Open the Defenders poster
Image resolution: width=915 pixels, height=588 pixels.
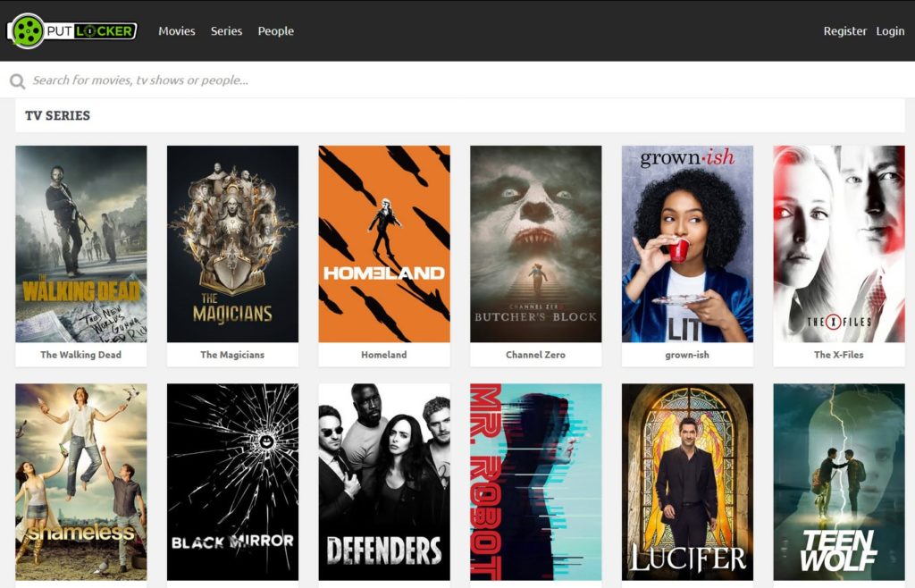384,482
